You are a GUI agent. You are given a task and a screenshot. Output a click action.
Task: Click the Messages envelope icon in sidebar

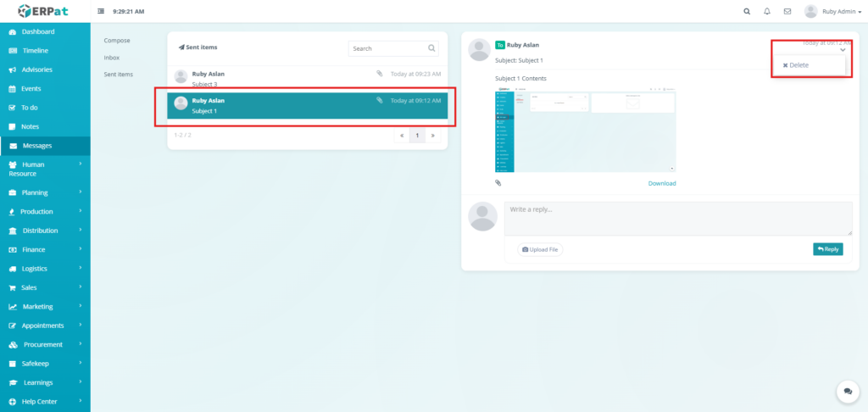[x=13, y=146]
